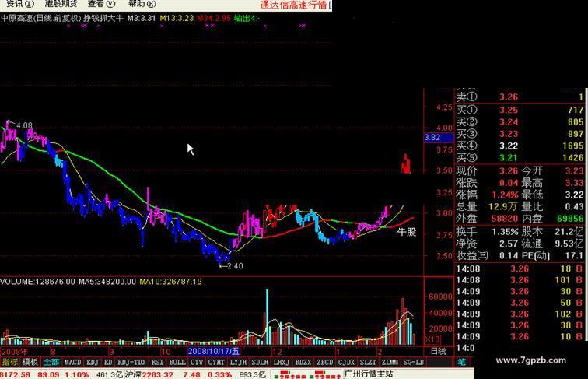This screenshot has height=379, width=588.
Task: Click the 买④ bid price 3.22
Action: (x=509, y=146)
